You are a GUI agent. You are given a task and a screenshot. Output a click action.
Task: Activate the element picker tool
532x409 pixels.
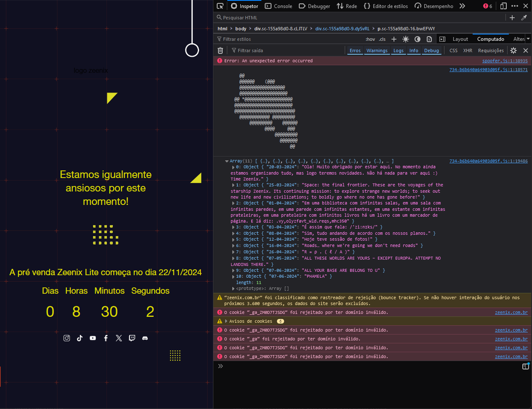tap(220, 6)
